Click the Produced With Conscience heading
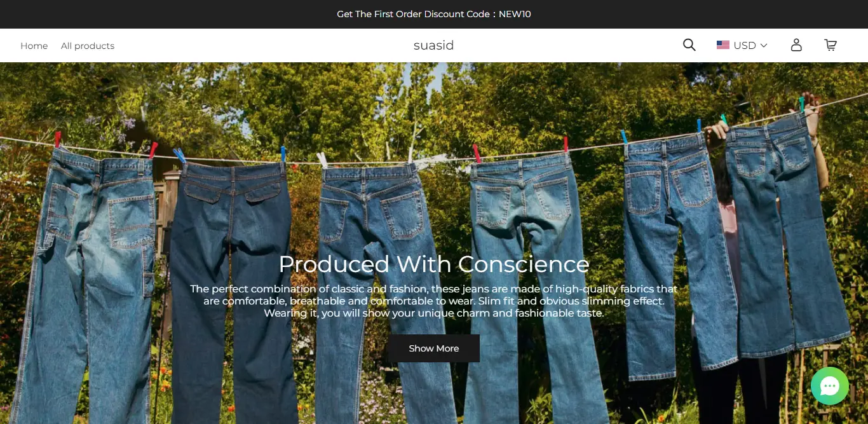This screenshot has height=424, width=868. tap(434, 264)
